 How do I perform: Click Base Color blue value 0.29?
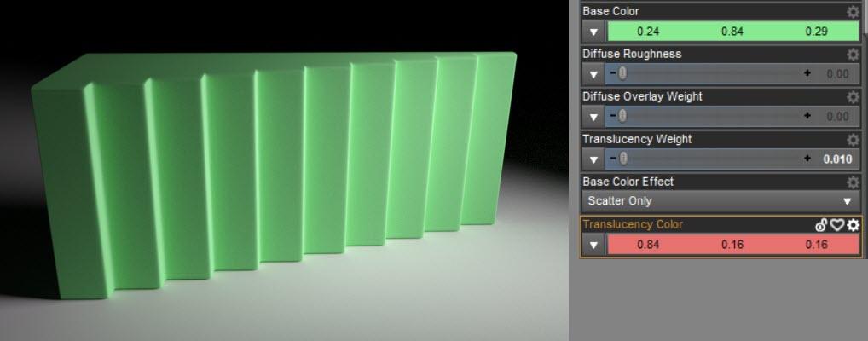817,32
